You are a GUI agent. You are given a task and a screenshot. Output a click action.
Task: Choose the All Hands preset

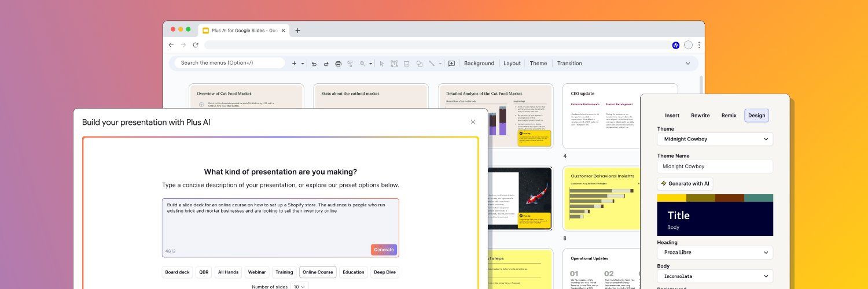pos(228,272)
